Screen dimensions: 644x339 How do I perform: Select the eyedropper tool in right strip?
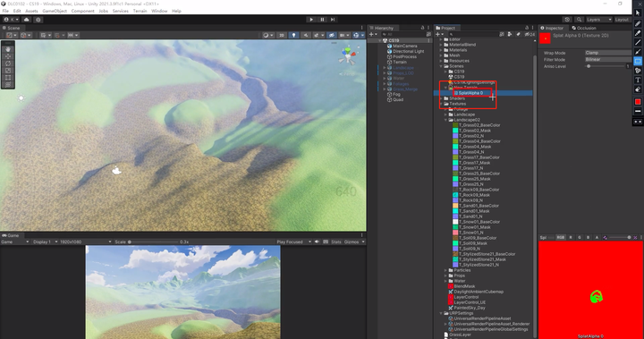tap(638, 33)
